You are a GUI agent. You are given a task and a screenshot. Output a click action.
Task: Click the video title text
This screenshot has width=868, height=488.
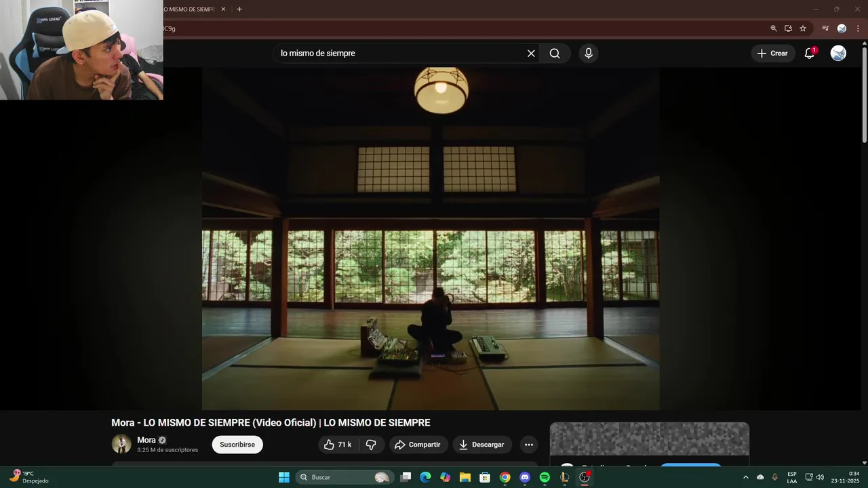tap(271, 423)
